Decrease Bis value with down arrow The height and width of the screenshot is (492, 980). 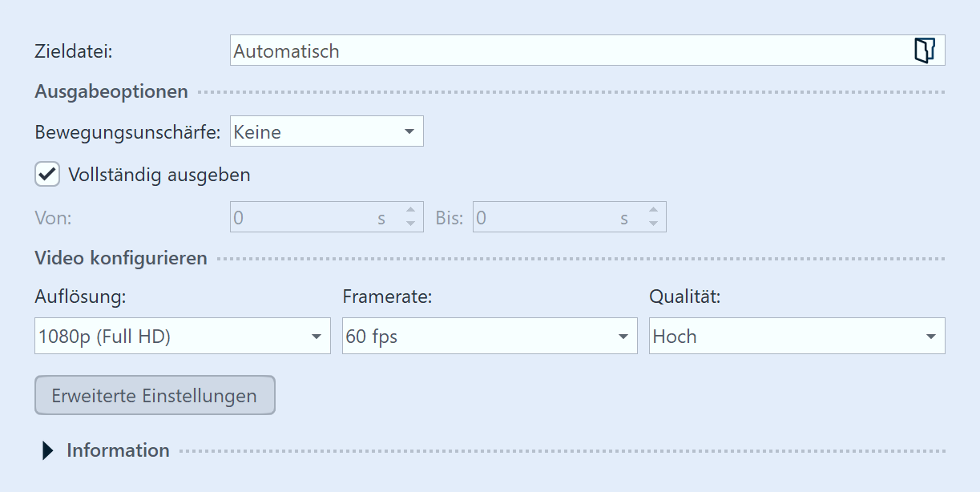point(653,224)
